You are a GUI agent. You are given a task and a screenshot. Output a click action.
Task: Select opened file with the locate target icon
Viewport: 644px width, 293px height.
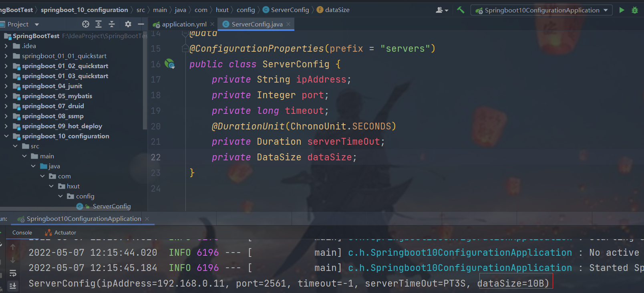(86, 24)
